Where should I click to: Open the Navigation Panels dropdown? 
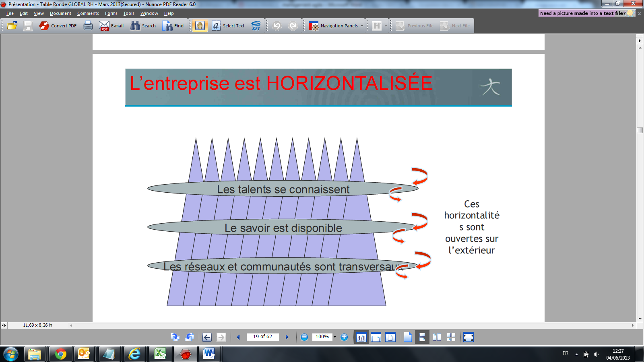[x=336, y=26]
